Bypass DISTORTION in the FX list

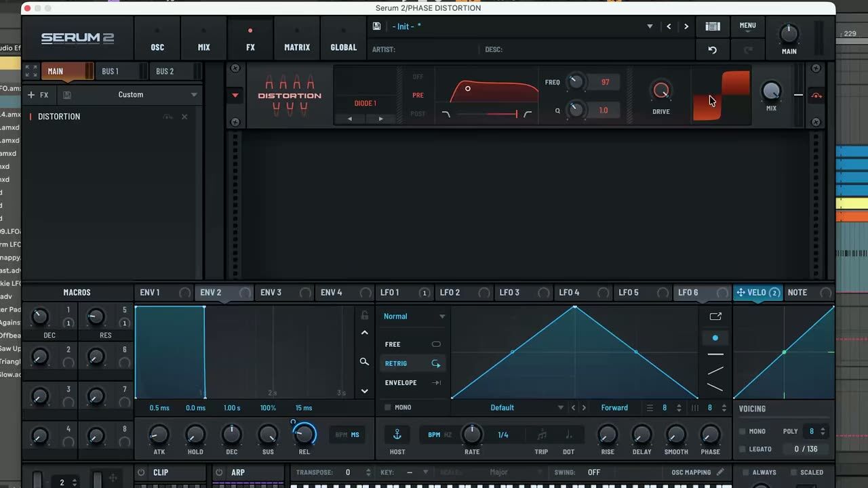tap(167, 117)
